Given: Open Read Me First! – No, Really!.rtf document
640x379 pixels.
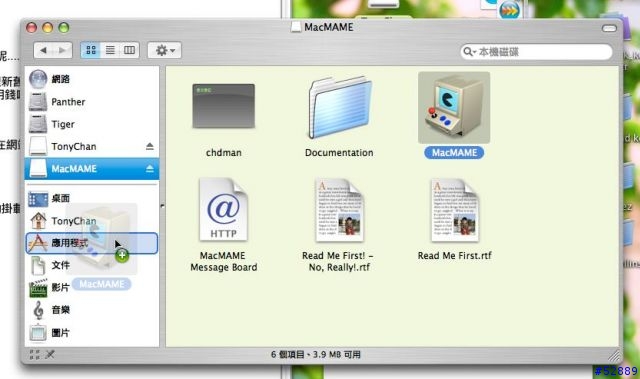Looking at the screenshot, I should [x=339, y=210].
